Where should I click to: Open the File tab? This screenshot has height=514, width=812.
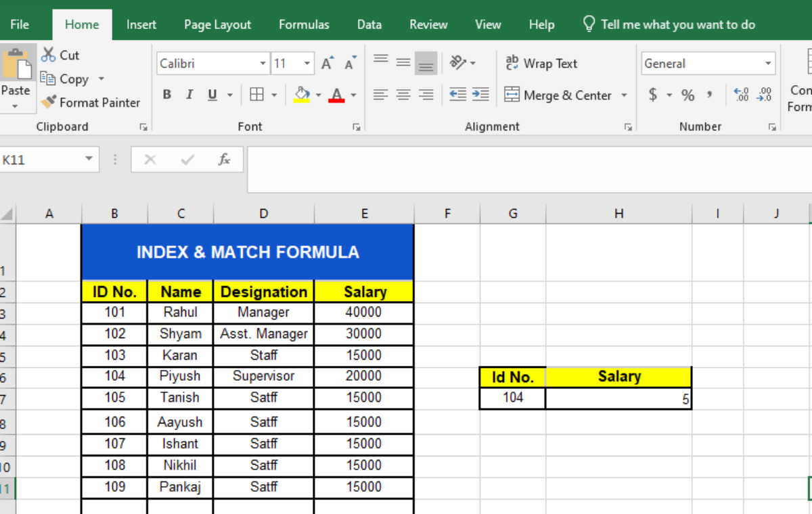point(20,24)
